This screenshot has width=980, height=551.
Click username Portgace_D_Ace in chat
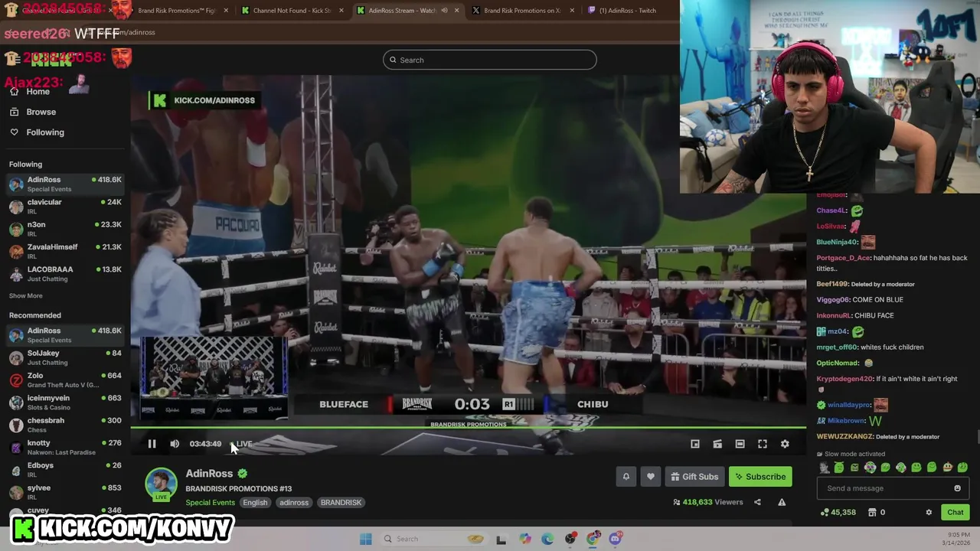pyautogui.click(x=844, y=258)
